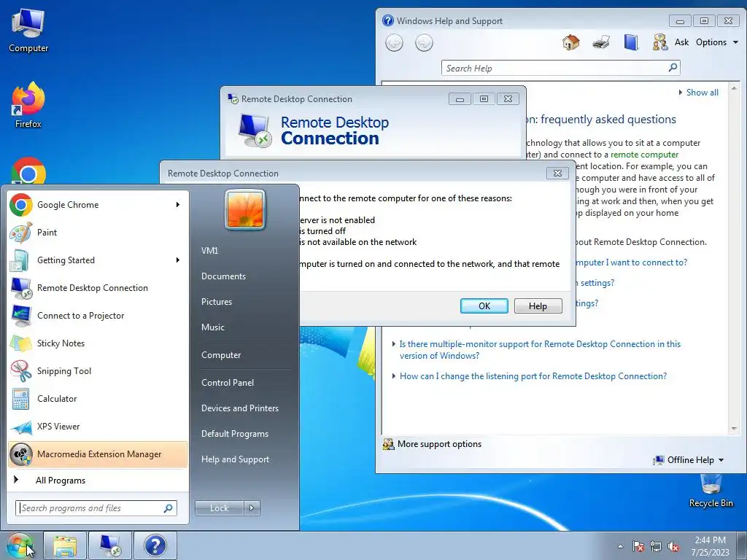The width and height of the screenshot is (747, 560).
Task: Open Pictures from Start menu
Action: 217,302
